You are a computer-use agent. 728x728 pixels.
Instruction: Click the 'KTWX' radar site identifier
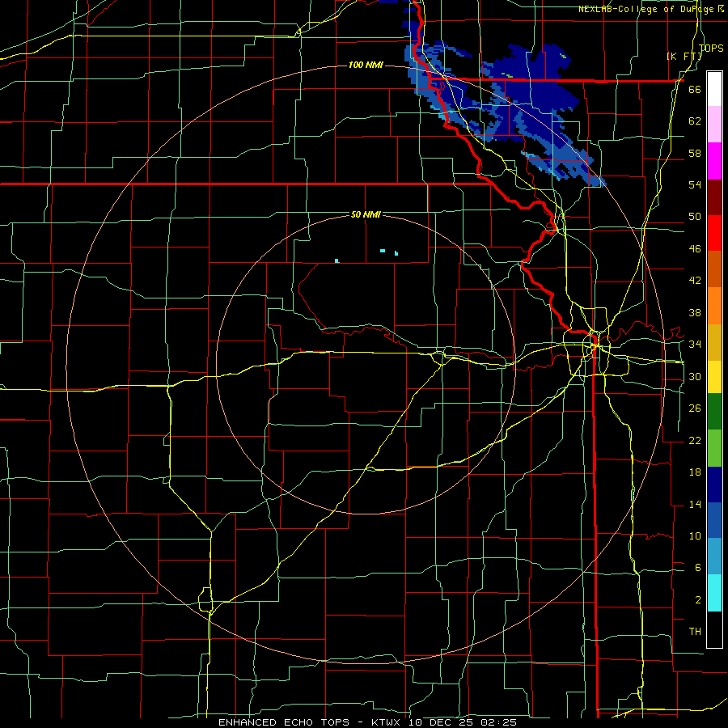[x=387, y=722]
